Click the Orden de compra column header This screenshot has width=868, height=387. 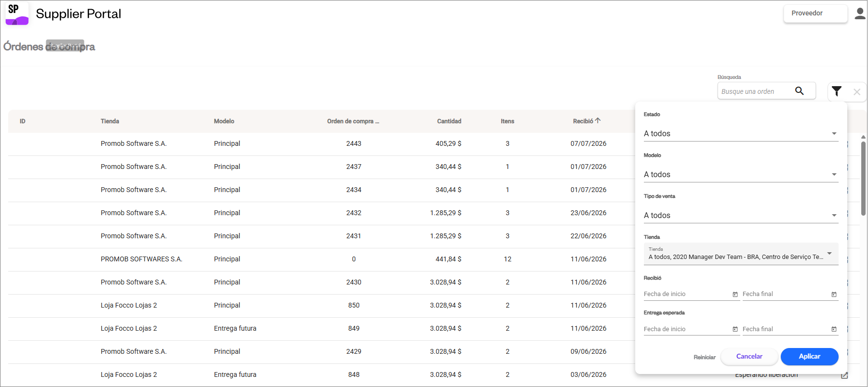click(353, 121)
